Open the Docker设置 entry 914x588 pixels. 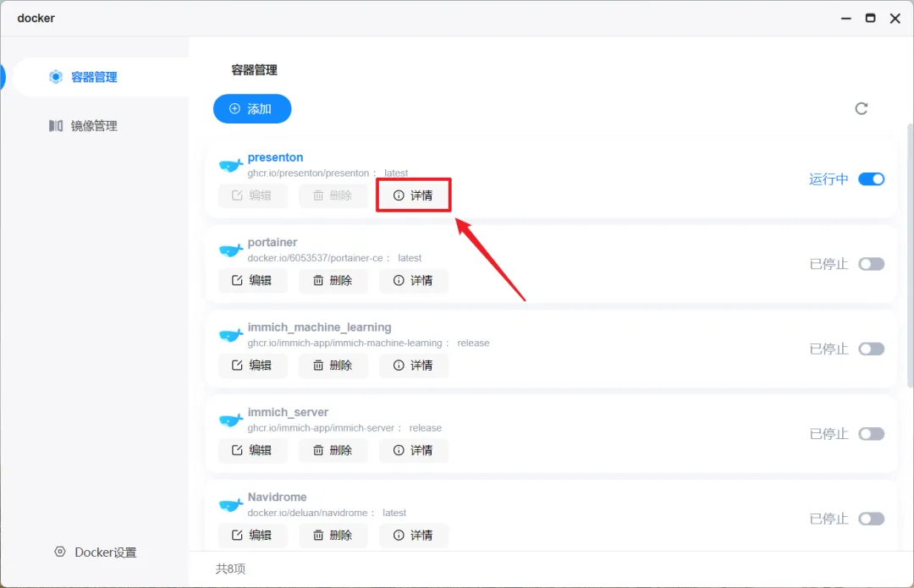[96, 552]
